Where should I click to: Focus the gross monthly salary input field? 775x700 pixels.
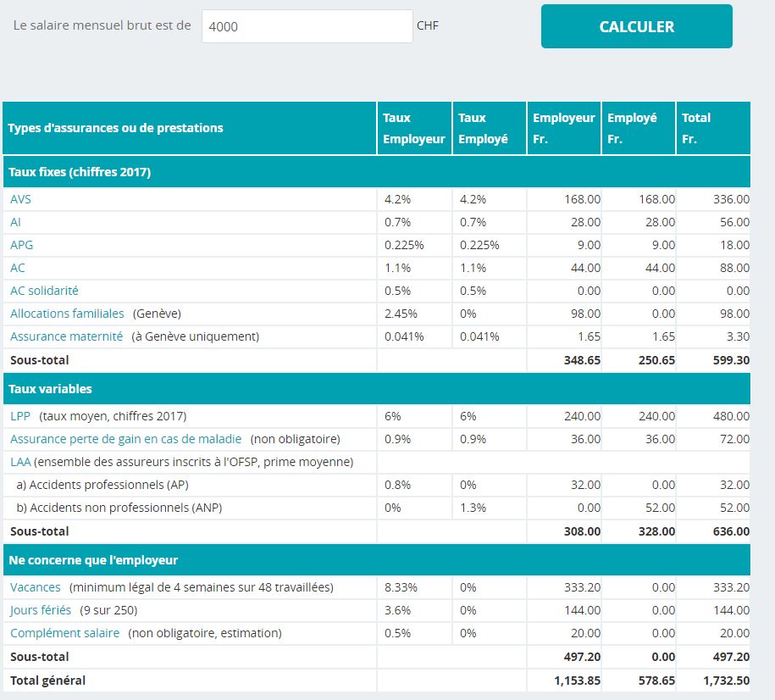click(307, 26)
